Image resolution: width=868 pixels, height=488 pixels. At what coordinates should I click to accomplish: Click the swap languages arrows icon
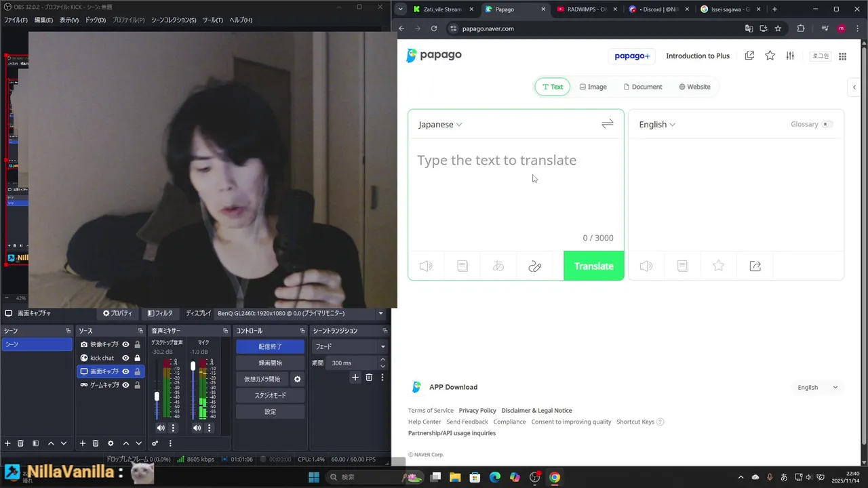click(x=608, y=123)
